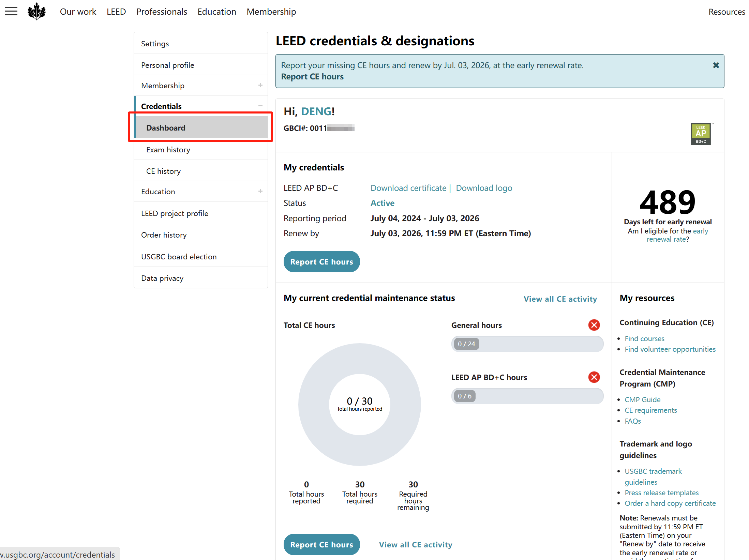Viewport: 749px width, 560px height.
Task: Open the Our work menu
Action: pyautogui.click(x=78, y=12)
